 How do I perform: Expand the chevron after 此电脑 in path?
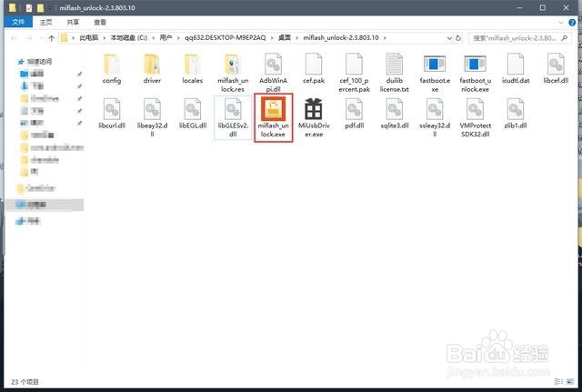pyautogui.click(x=105, y=38)
